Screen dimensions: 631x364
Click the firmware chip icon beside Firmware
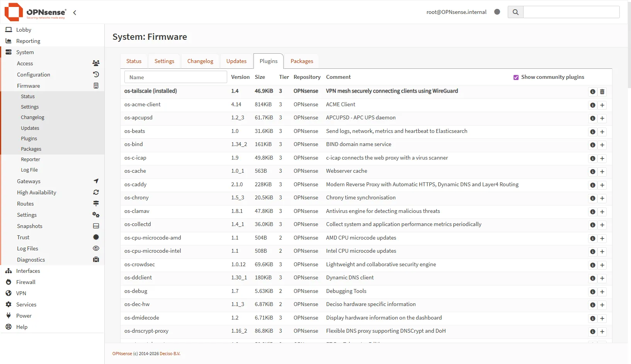point(96,85)
